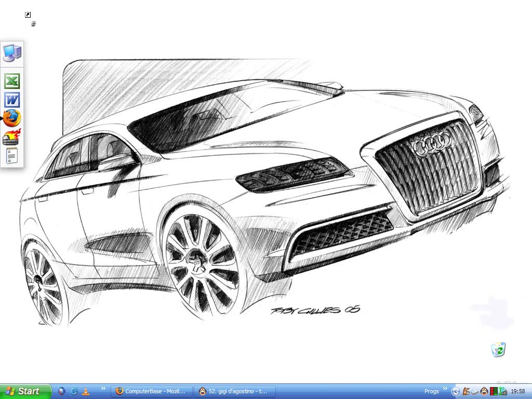This screenshot has height=399, width=532.
Task: Expand hidden Quick Launch items chevron
Action: point(103,389)
